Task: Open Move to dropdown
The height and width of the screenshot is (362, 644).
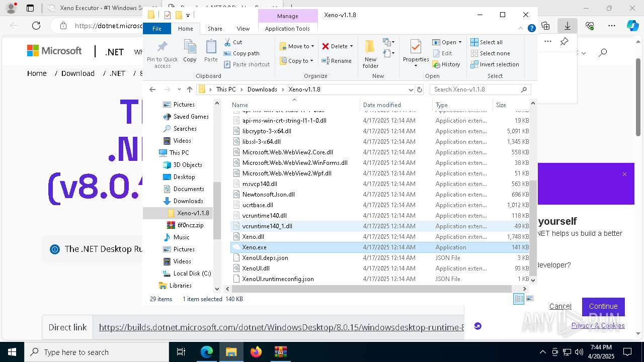Action: tap(297, 46)
